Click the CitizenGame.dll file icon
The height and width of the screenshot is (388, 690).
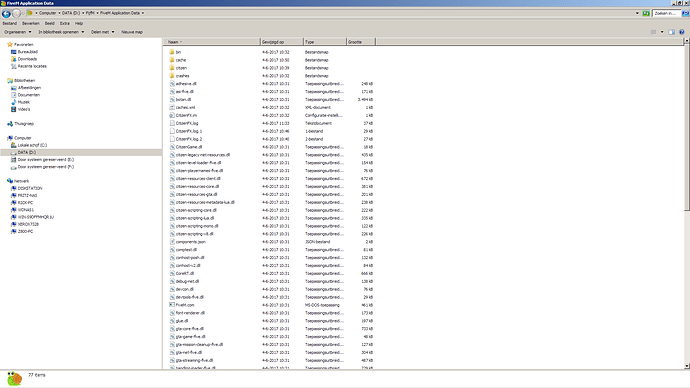click(x=172, y=147)
